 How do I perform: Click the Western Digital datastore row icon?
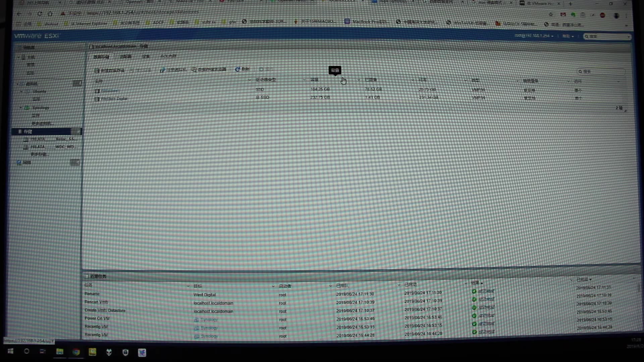[x=97, y=99]
